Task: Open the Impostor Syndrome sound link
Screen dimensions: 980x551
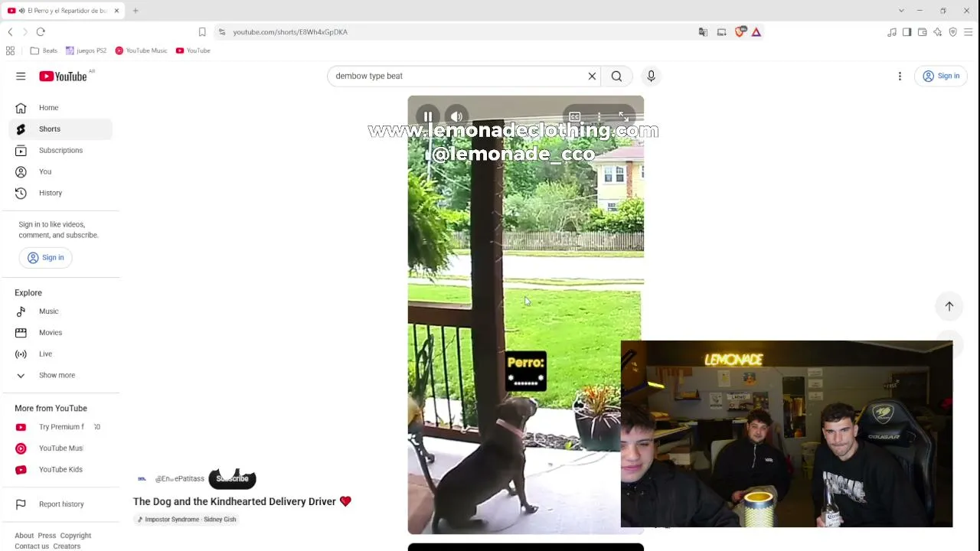Action: 186,520
